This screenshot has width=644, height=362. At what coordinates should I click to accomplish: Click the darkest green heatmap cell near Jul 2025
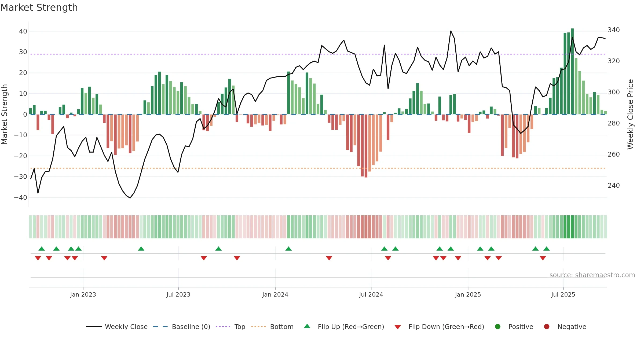[572, 227]
